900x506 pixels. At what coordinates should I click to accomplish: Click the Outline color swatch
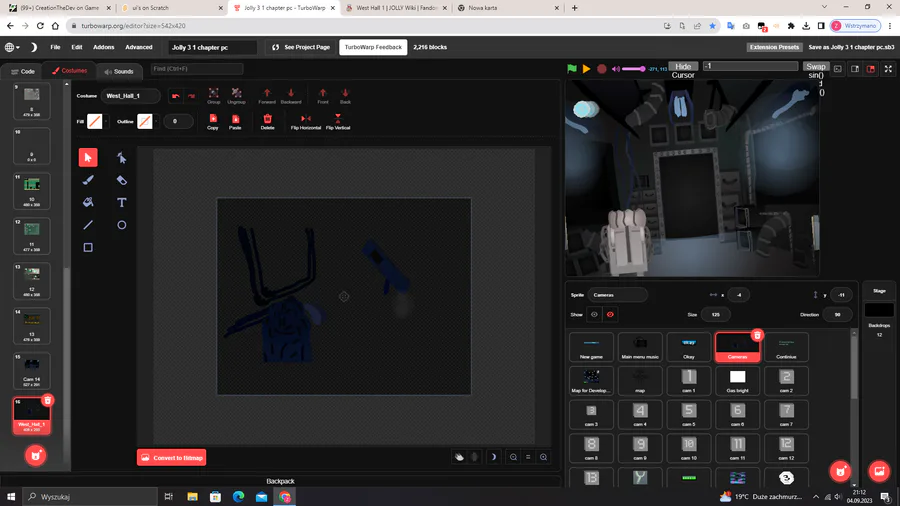click(x=145, y=122)
